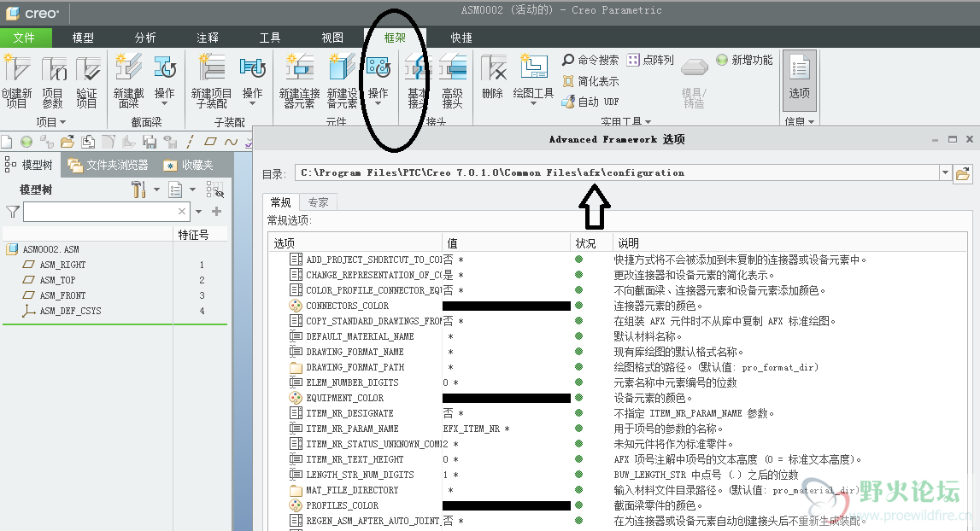Click the save diskette icon in quick toolbar

pos(150,142)
